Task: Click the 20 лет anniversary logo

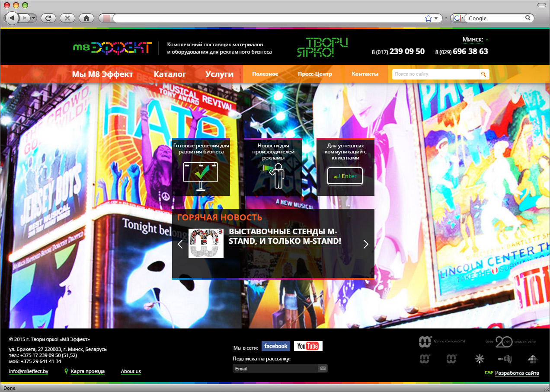Action: 511,342
